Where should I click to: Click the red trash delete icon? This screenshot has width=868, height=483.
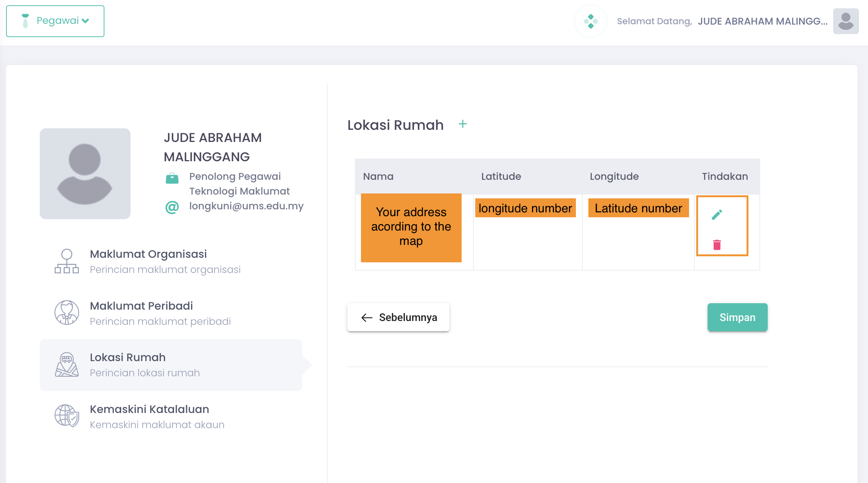click(x=717, y=245)
